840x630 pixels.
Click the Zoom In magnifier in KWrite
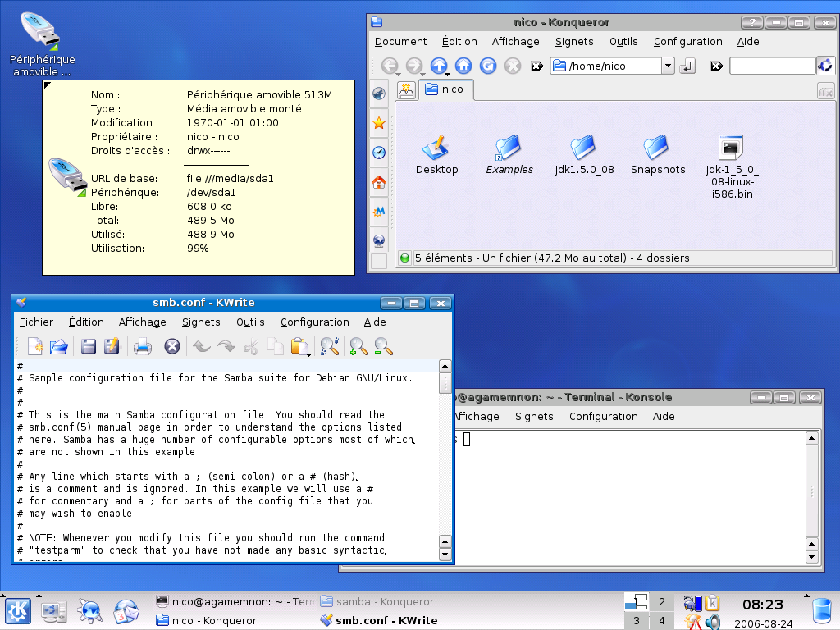358,346
